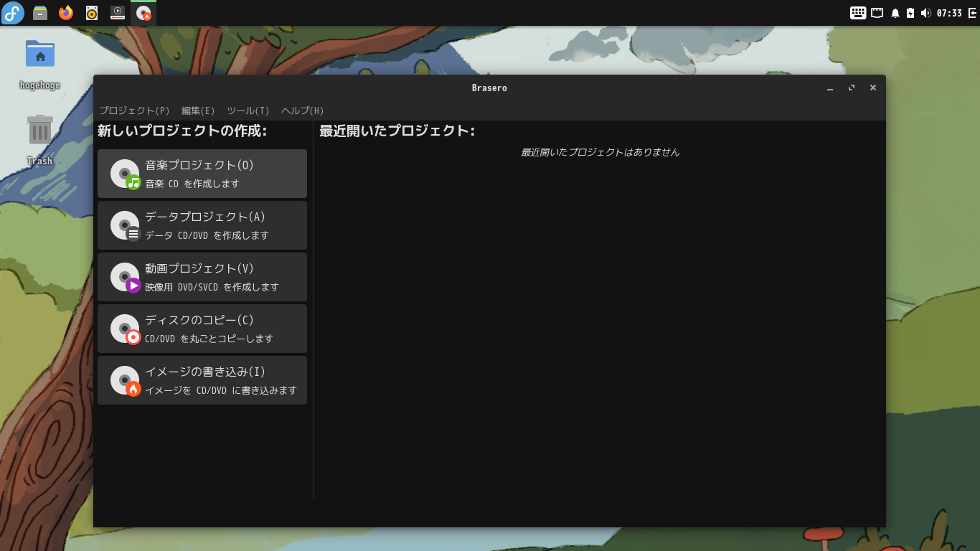Image resolution: width=980 pixels, height=551 pixels.
Task: Create a データプロジェクト(A)
Action: (202, 225)
